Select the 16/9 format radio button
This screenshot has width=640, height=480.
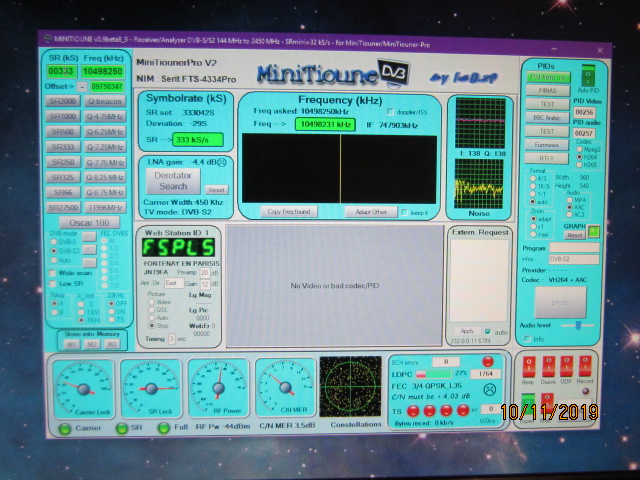tap(533, 186)
